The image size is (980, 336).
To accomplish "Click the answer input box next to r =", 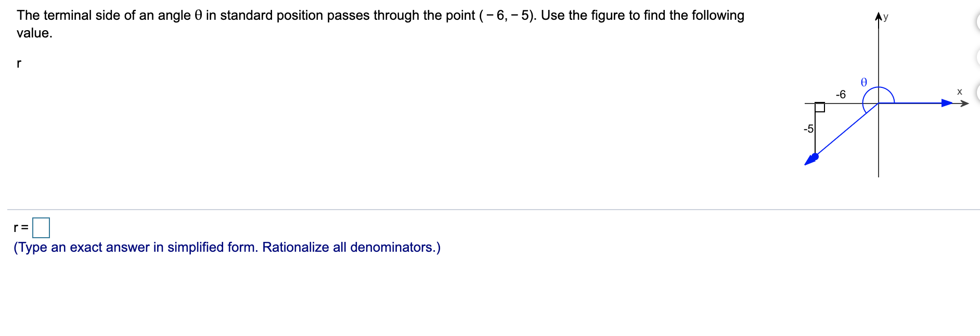I will 41,227.
